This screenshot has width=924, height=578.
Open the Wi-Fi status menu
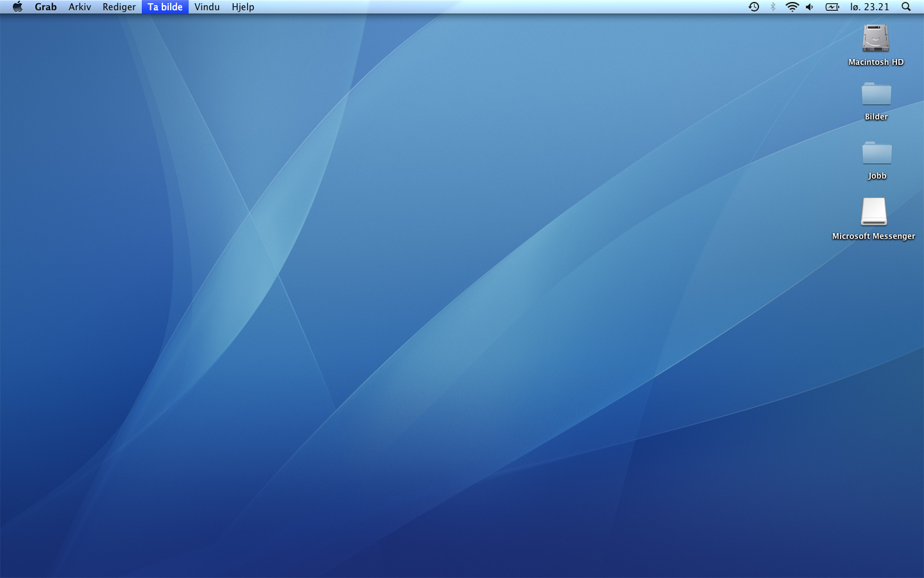click(792, 7)
